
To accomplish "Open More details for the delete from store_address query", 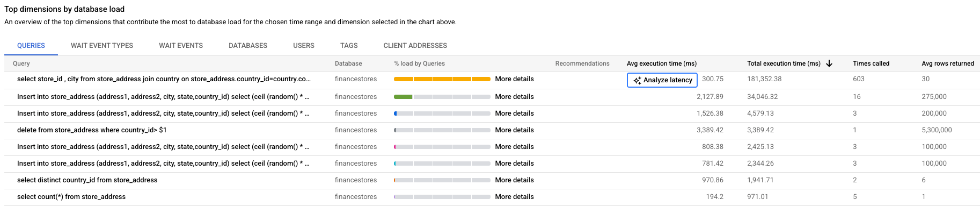I will (514, 130).
